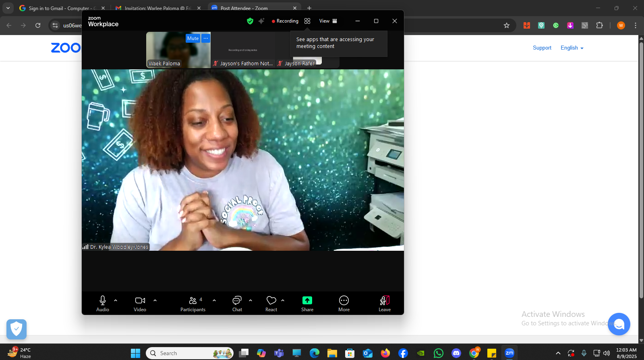The width and height of the screenshot is (644, 360).
Task: Click the green Share screen icon
Action: (x=307, y=301)
